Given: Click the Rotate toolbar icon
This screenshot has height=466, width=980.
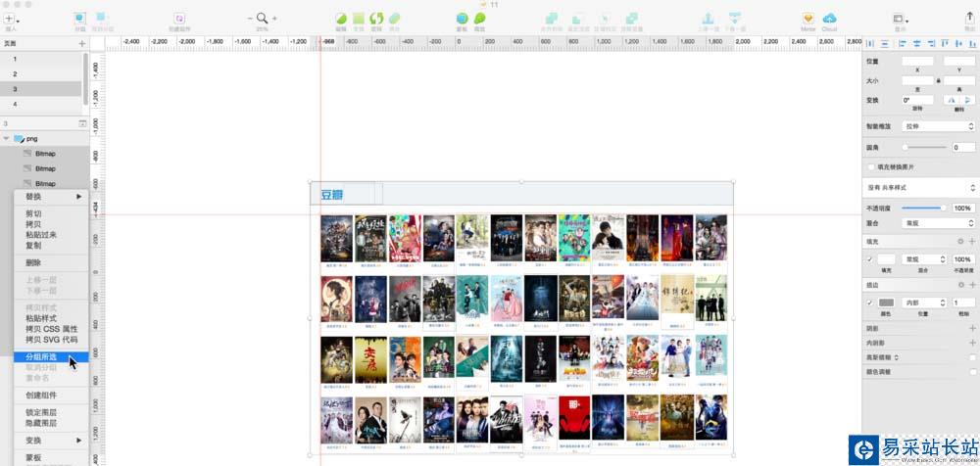Looking at the screenshot, I should tap(376, 19).
